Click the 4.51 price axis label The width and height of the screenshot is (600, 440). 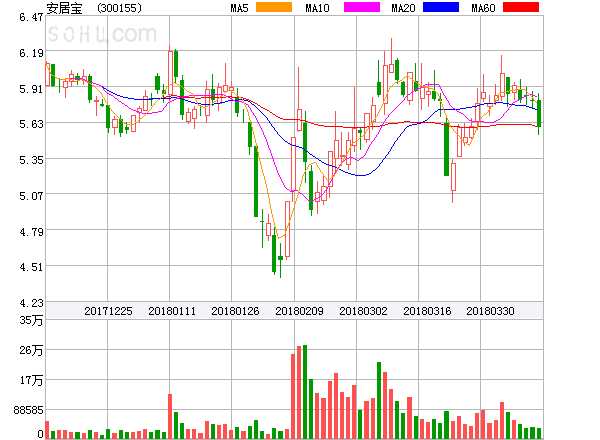pos(31,267)
